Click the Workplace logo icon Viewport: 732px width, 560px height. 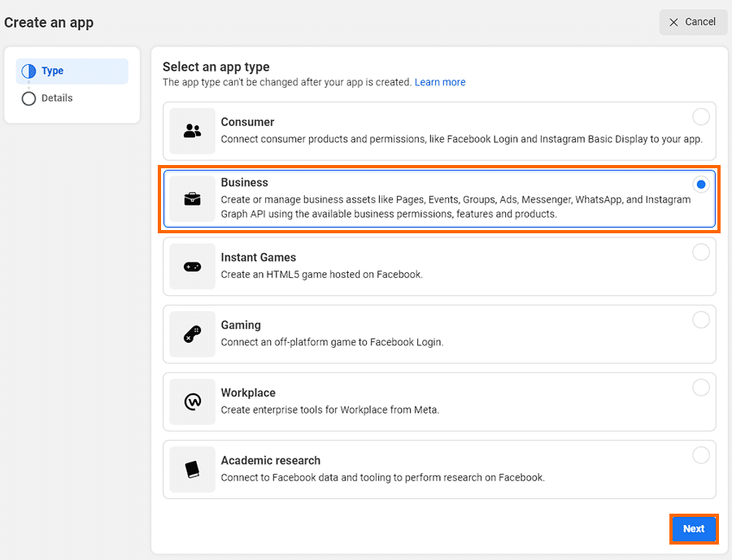pyautogui.click(x=193, y=402)
